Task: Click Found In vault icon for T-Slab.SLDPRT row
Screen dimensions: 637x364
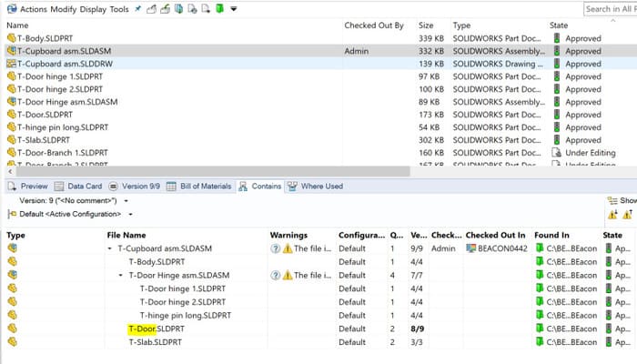Action: 540,342
